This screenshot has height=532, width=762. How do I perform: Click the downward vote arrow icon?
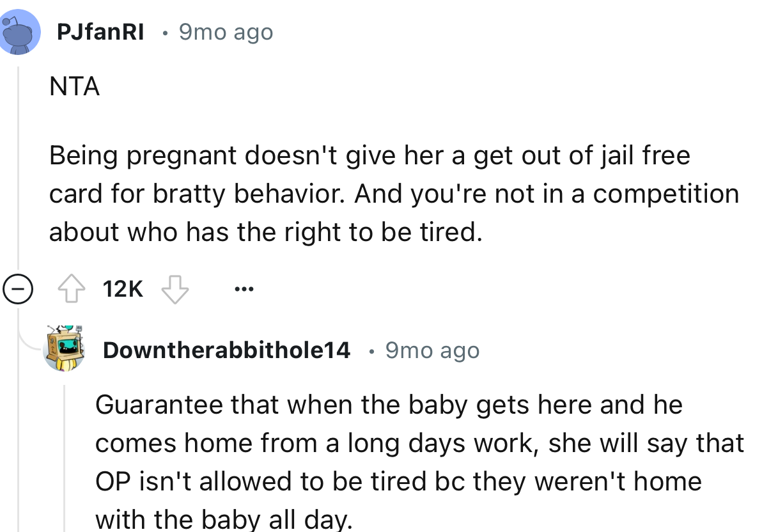tap(175, 290)
